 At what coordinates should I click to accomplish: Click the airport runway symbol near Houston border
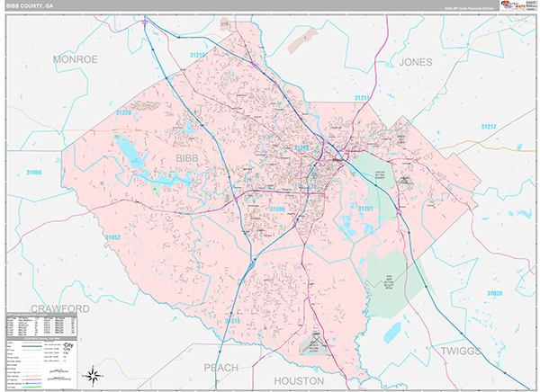[315, 343]
